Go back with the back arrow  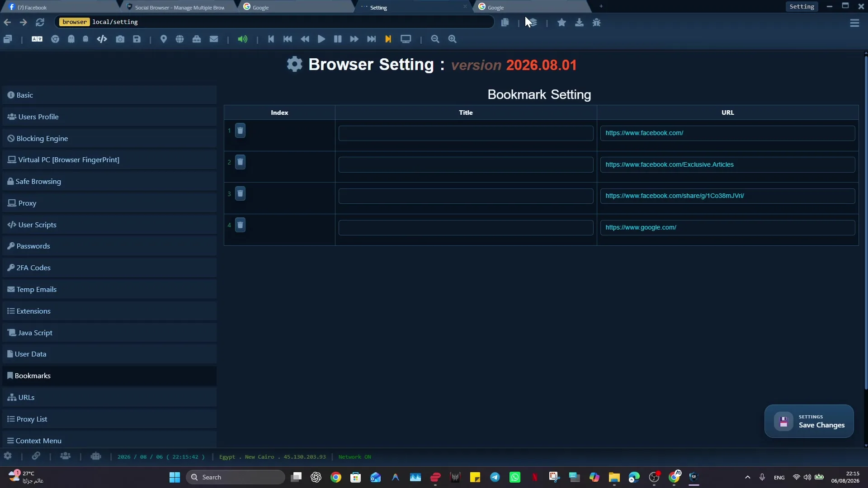click(7, 22)
